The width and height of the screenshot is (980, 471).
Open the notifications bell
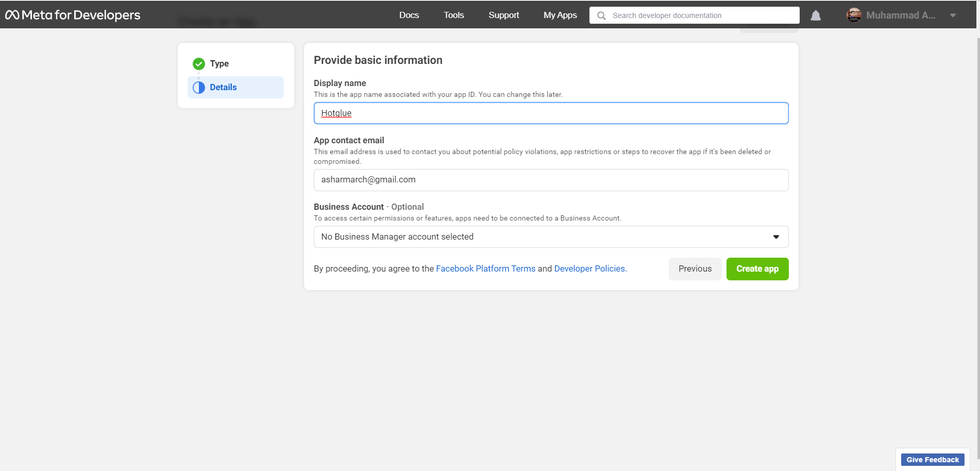816,15
